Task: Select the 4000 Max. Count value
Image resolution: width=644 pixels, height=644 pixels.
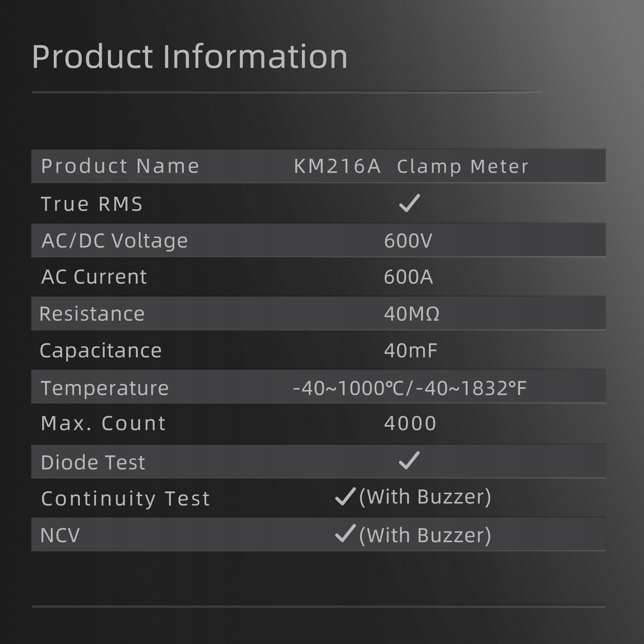Action: pos(410,423)
